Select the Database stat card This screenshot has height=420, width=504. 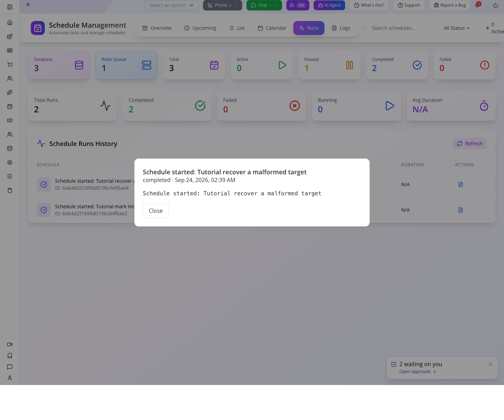[59, 65]
